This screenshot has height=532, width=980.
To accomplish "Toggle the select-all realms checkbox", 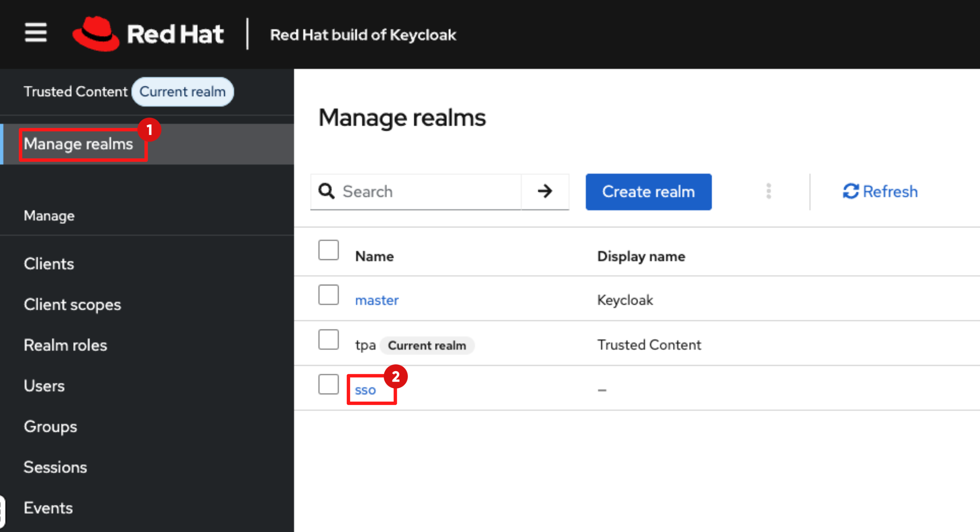I will 329,250.
